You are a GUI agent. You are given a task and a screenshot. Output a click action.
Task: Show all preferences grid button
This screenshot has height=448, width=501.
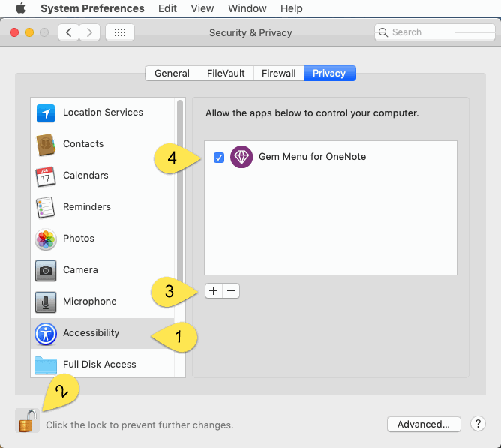120,32
